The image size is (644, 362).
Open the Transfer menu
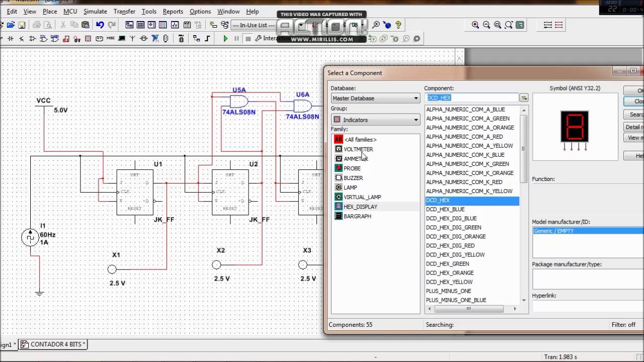click(x=124, y=11)
